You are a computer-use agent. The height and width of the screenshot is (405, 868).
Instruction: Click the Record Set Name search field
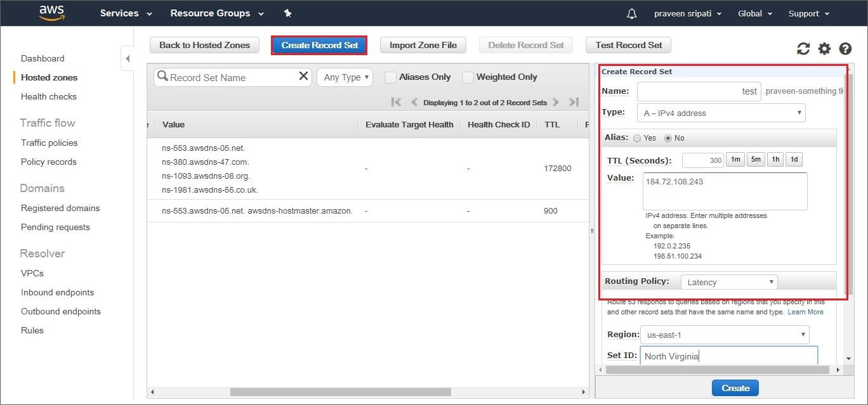click(x=232, y=77)
